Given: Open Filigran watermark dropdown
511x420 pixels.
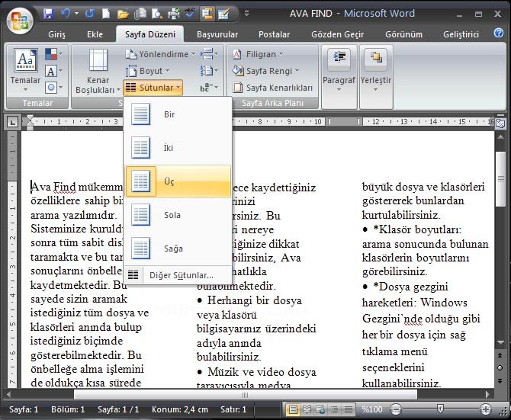Looking at the screenshot, I should point(258,54).
